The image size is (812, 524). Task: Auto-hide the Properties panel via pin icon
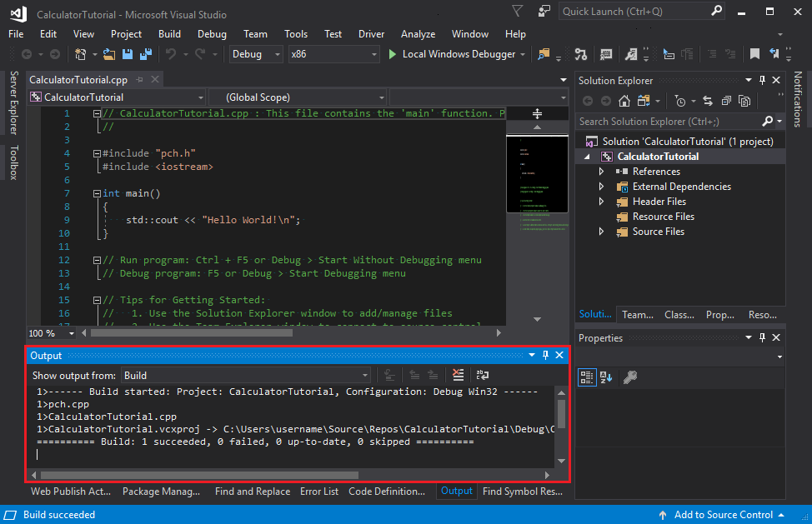pos(761,337)
